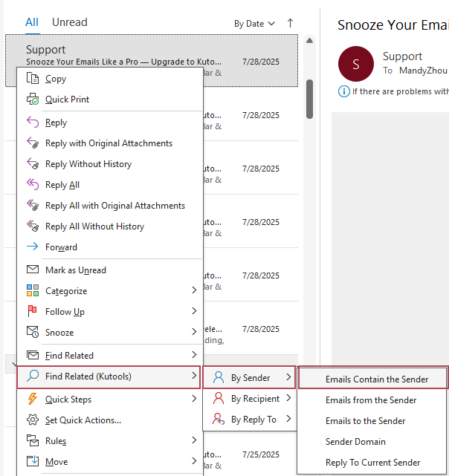Viewport: 449px width, 476px height.
Task: Expand the Move submenu arrow
Action: [x=194, y=461]
